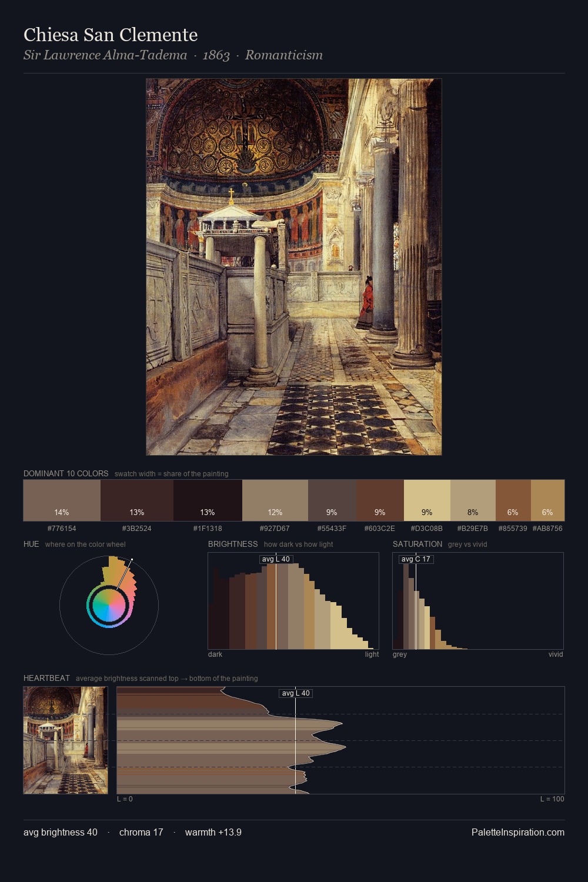Click the hex label #AB8756
588x882 pixels.
click(547, 529)
